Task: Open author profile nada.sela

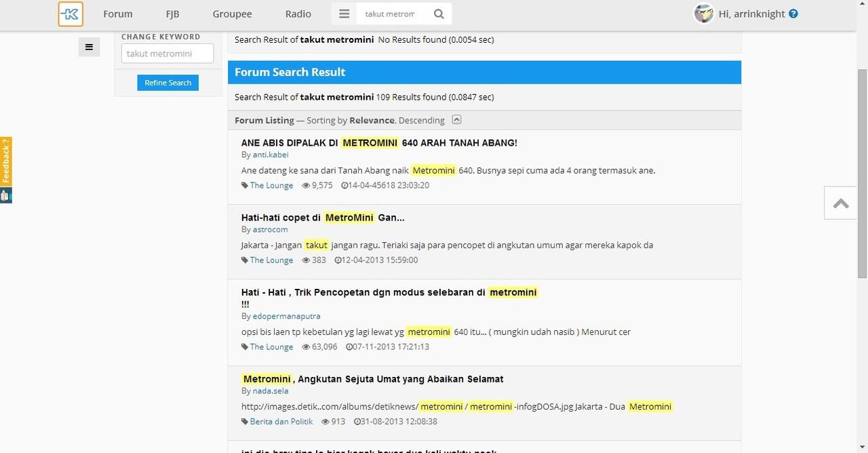Action: click(x=271, y=391)
